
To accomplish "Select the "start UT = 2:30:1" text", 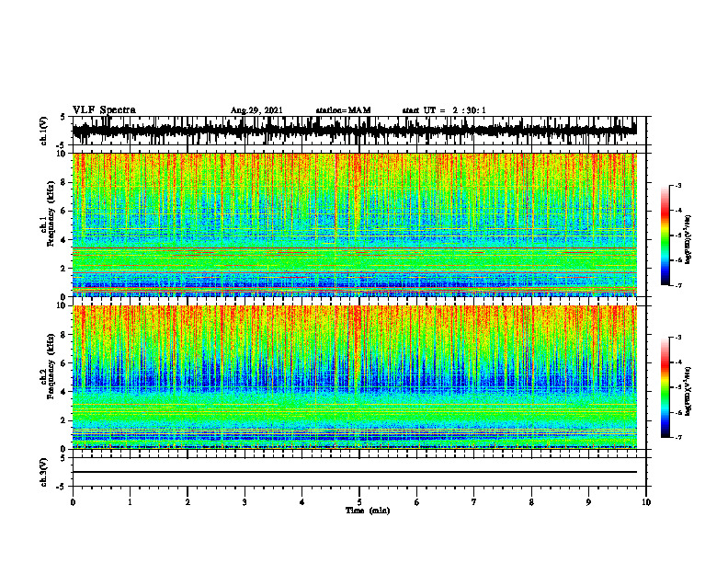I will (444, 110).
